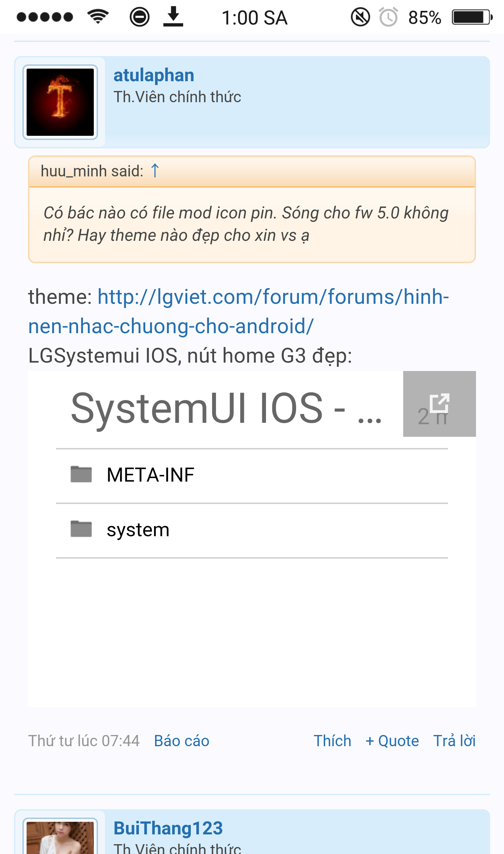
Task: Tap the battery indicator icon
Action: pyautogui.click(x=472, y=17)
